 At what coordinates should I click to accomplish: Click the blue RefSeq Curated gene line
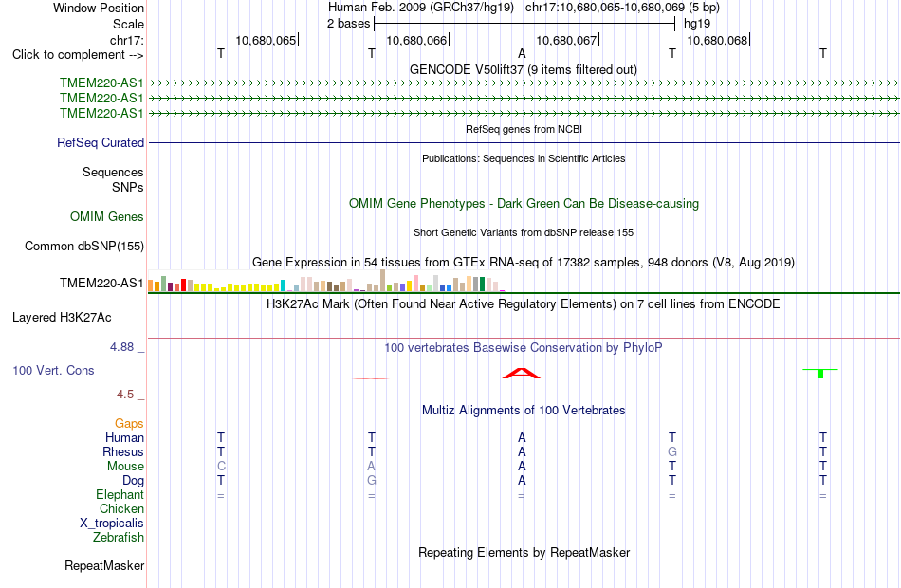(524, 142)
